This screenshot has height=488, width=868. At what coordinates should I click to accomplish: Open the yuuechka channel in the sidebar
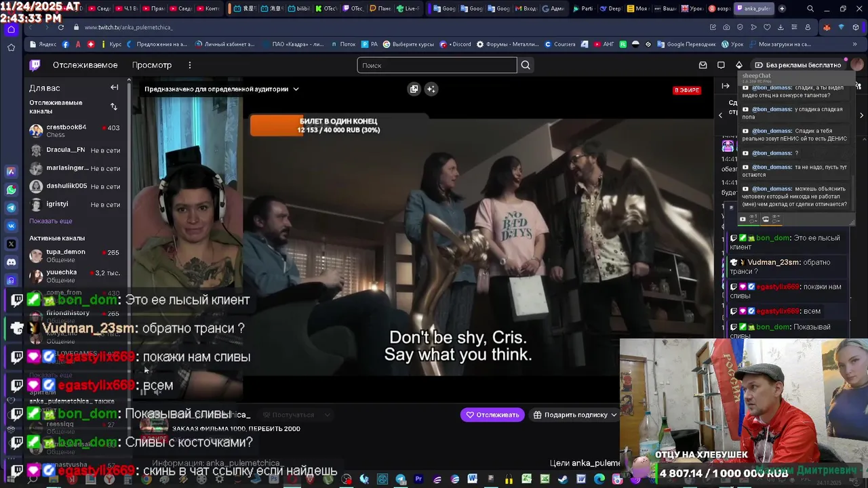pos(75,276)
